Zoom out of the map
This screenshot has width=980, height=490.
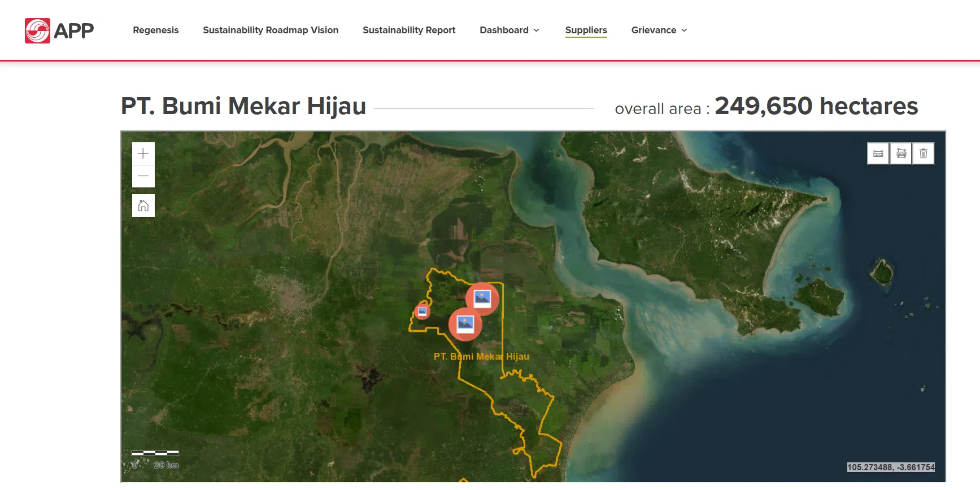(143, 176)
